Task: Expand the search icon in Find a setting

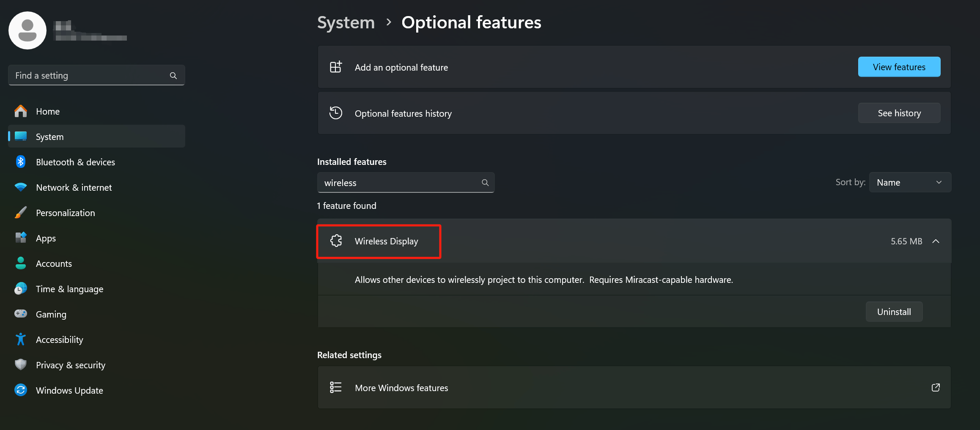Action: point(173,75)
